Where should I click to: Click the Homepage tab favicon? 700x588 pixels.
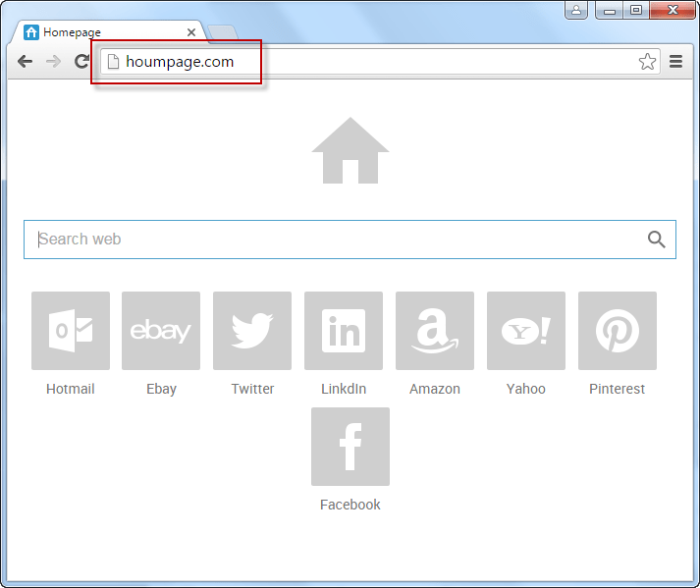pos(31,32)
